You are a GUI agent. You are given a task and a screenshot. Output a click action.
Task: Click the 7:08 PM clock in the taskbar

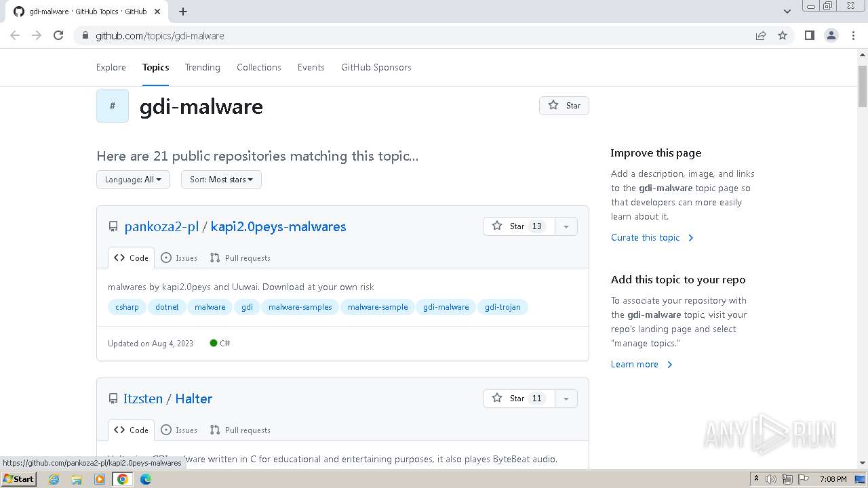coord(833,479)
